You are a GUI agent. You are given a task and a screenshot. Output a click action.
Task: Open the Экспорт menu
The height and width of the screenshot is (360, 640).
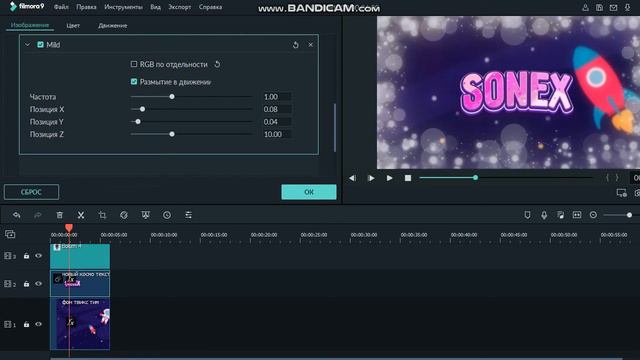tap(180, 7)
